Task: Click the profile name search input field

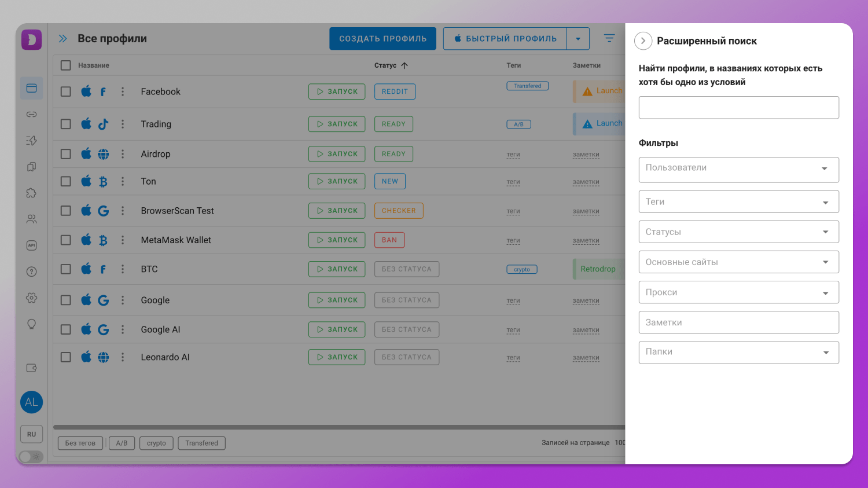Action: point(738,108)
